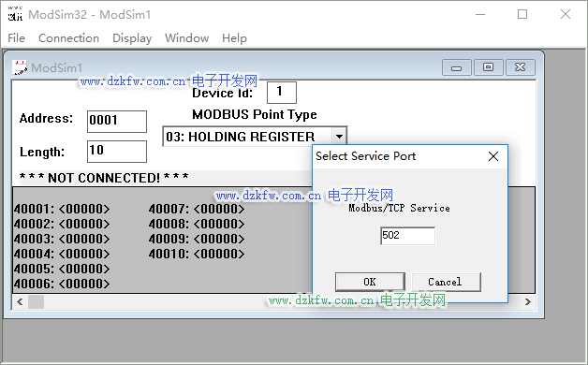Click the Address input field
Image resolution: width=588 pixels, height=365 pixels.
(x=117, y=122)
